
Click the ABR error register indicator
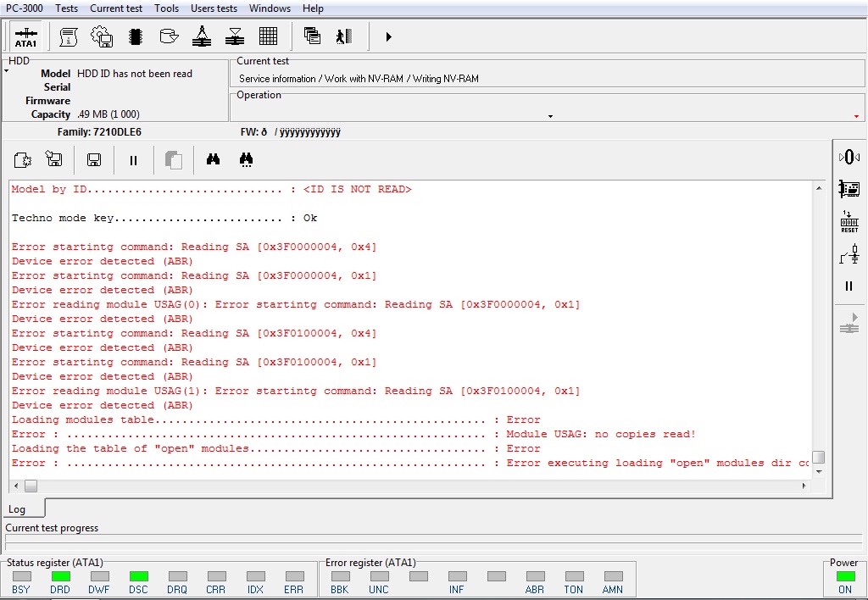(x=536, y=576)
